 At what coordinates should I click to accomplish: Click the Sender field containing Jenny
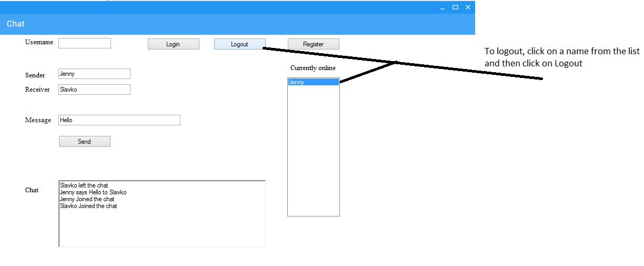tap(94, 74)
